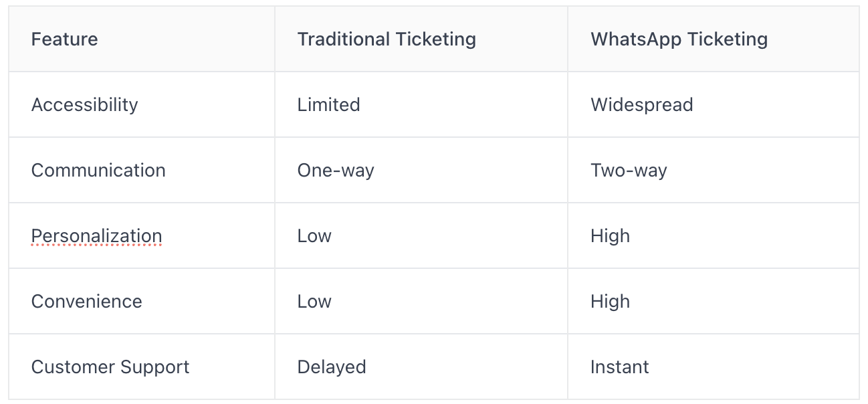Click the Limited cell under Traditional Ticketing
The height and width of the screenshot is (404, 868).
click(x=328, y=105)
